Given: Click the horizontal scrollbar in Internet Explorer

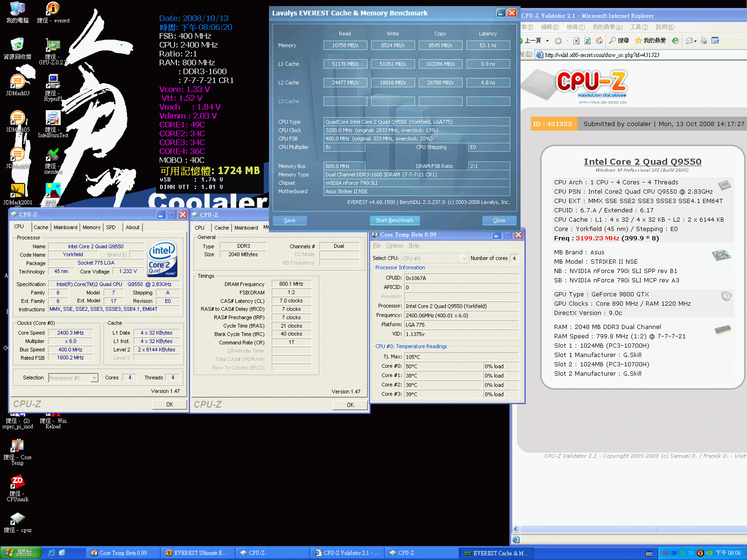Looking at the screenshot, I should [x=629, y=529].
